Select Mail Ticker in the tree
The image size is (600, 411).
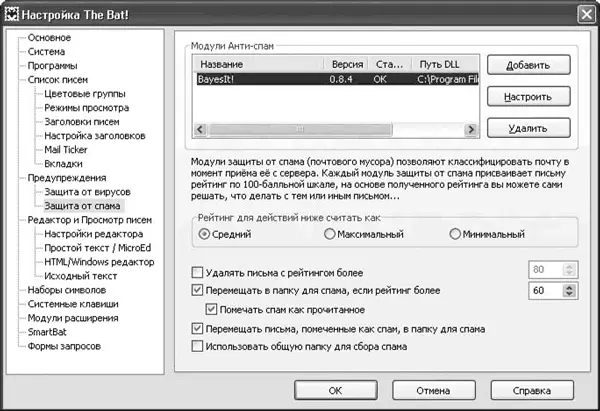(x=65, y=150)
